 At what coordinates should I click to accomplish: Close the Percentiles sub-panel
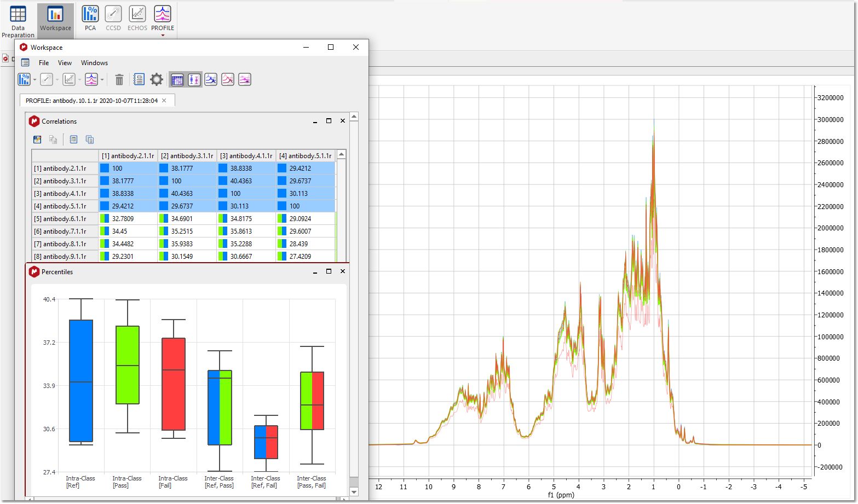[343, 271]
